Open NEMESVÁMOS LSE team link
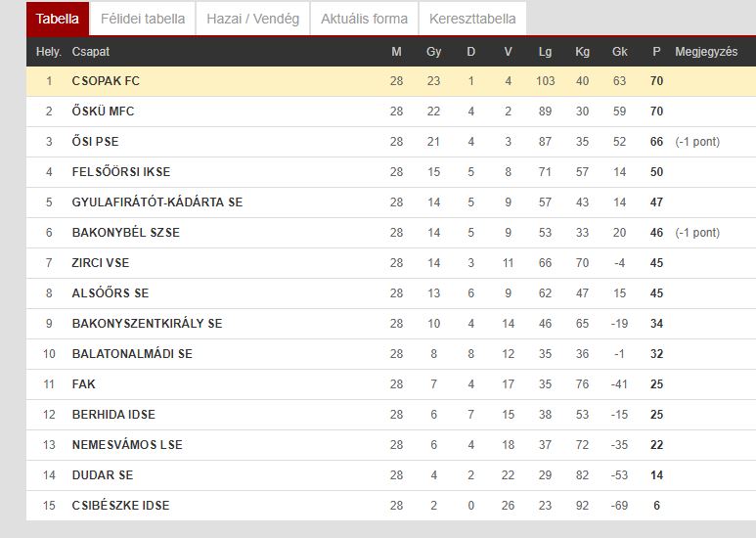 [x=127, y=444]
